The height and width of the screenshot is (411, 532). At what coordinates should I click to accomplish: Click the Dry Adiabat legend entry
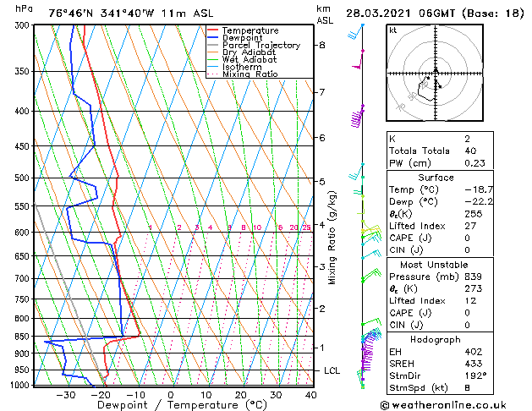click(242, 52)
